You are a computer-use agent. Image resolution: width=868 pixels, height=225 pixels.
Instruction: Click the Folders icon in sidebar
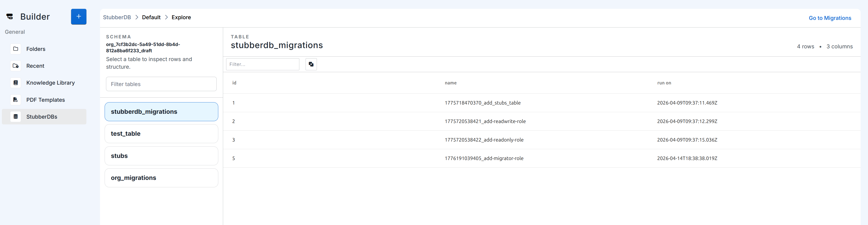point(15,49)
